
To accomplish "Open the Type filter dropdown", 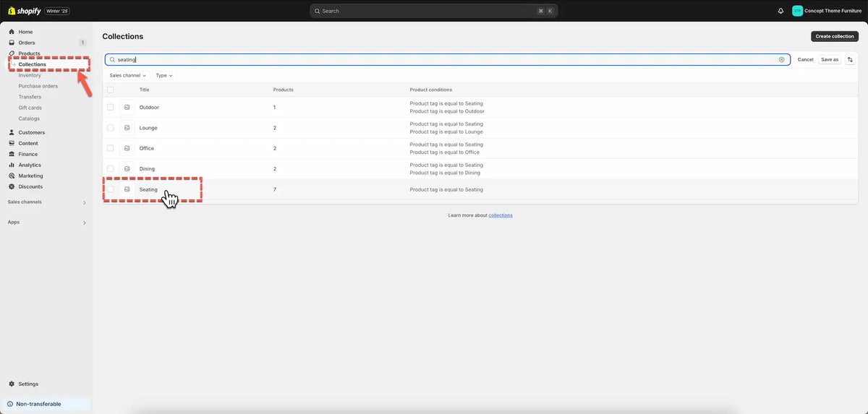I will pyautogui.click(x=164, y=75).
